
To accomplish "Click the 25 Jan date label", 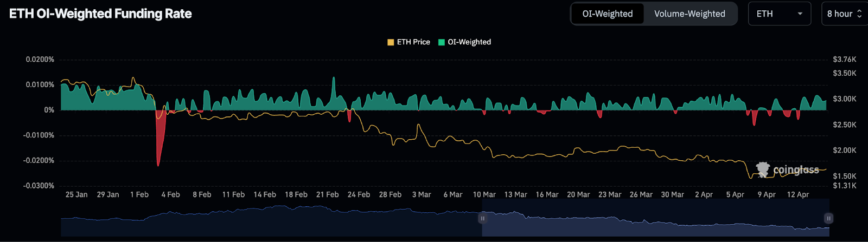I will 76,194.
